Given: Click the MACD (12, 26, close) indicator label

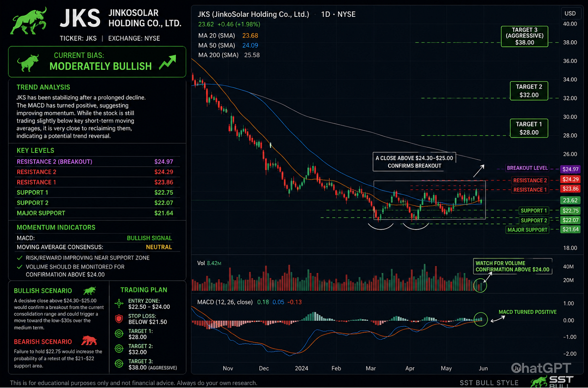Looking at the screenshot, I should [225, 302].
